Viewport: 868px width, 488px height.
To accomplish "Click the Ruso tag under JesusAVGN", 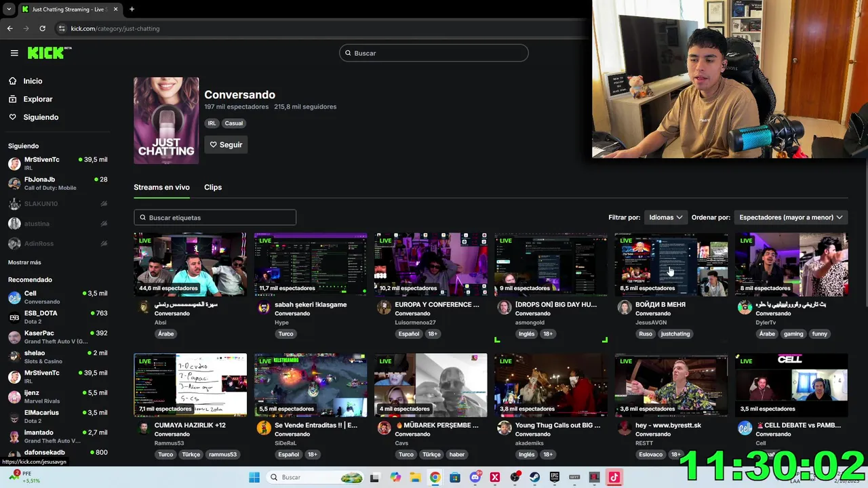I will point(646,333).
